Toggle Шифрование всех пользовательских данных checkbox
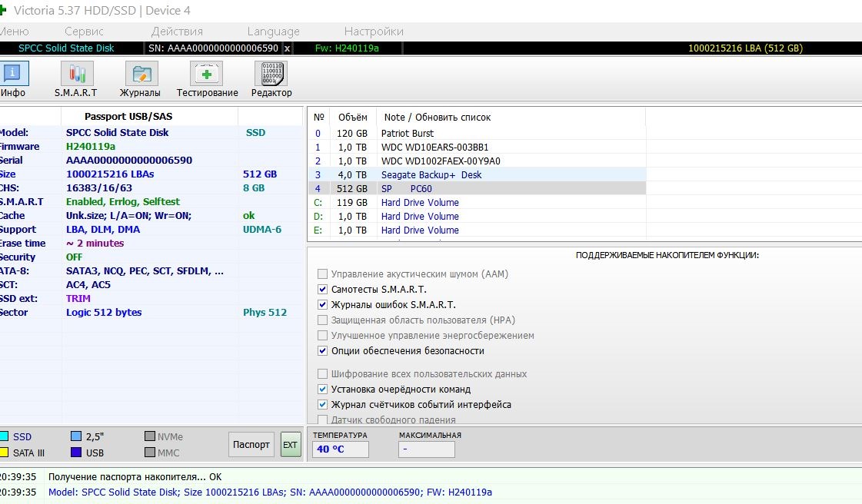This screenshot has width=862, height=504. [x=323, y=374]
